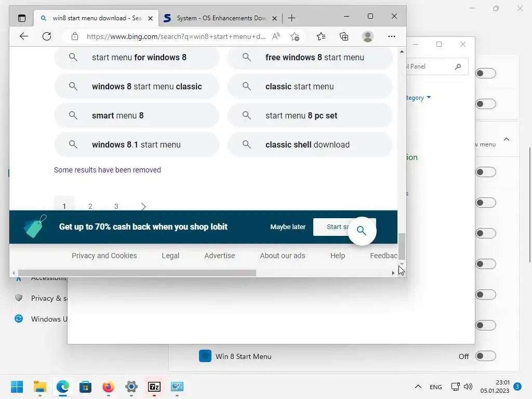Image resolution: width=532 pixels, height=399 pixels.
Task: Go to results page 2
Action: coord(90,206)
